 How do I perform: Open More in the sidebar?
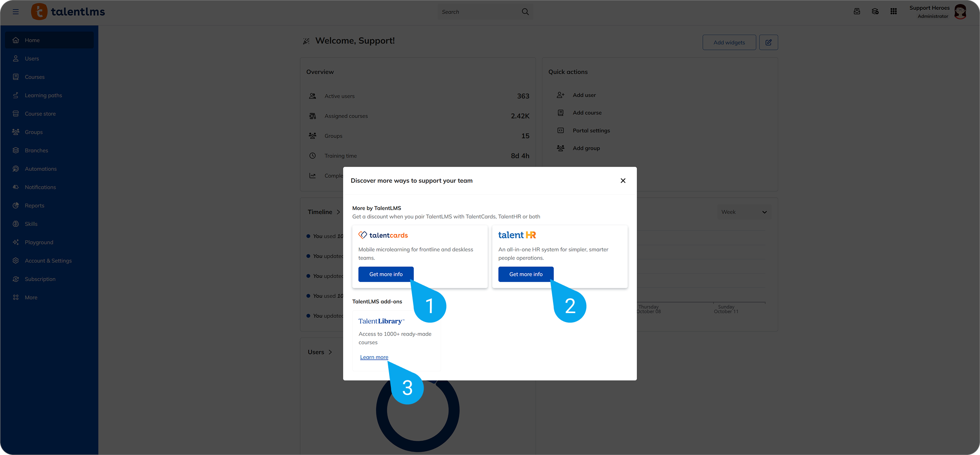pos(49,297)
